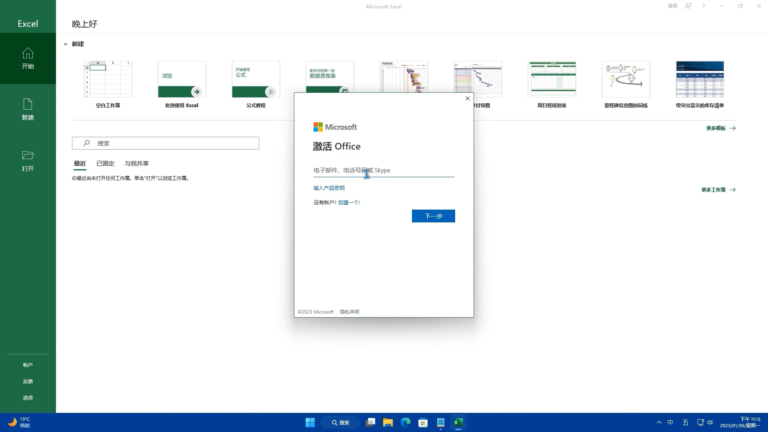
Task: Click the enter product key (输入产品密钥) link
Action: point(329,188)
